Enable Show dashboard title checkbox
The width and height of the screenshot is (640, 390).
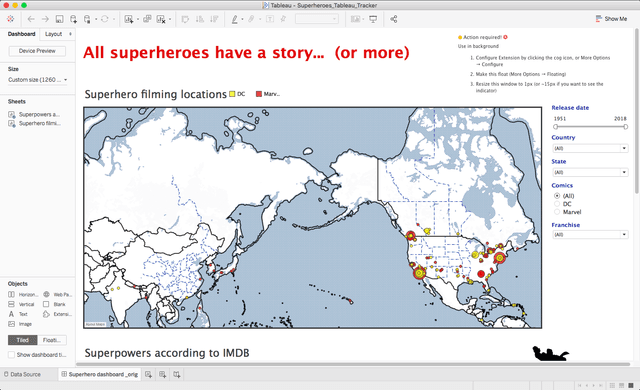tap(11, 355)
